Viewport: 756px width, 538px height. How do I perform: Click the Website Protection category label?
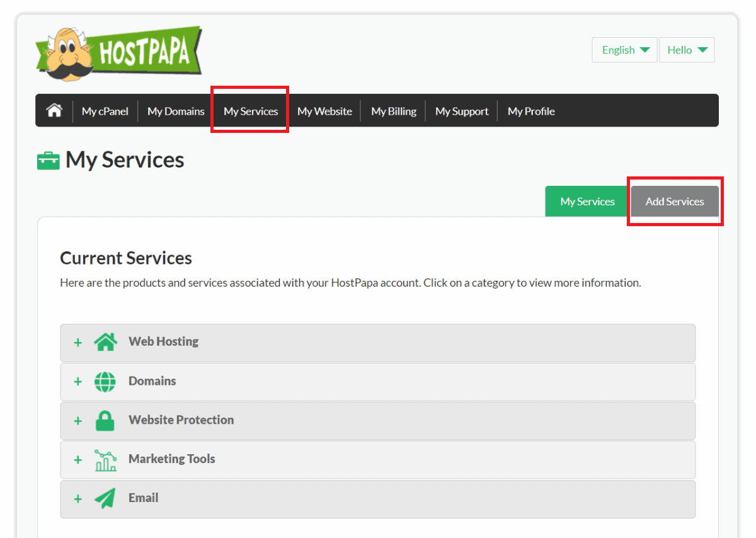coord(181,420)
